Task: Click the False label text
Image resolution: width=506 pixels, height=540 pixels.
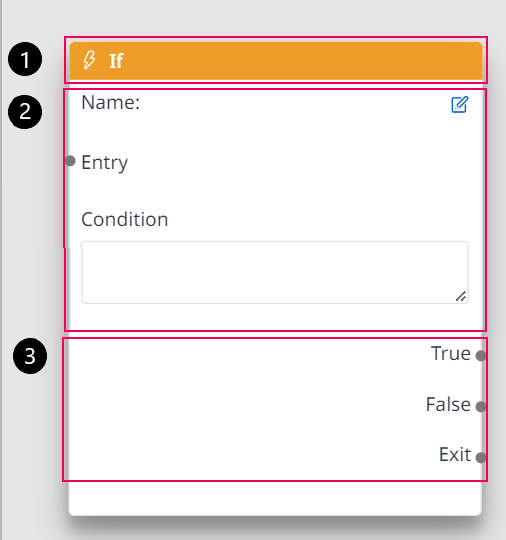Action: coord(448,404)
